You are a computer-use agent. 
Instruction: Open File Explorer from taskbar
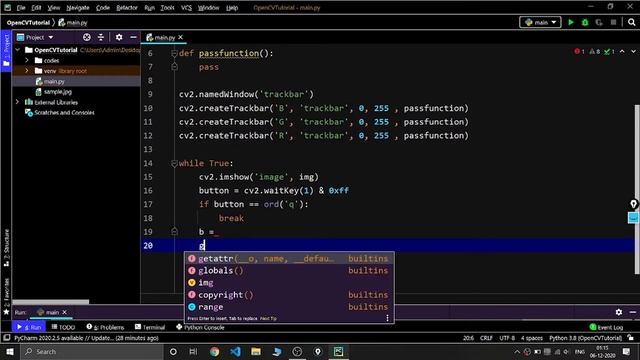click(x=256, y=351)
